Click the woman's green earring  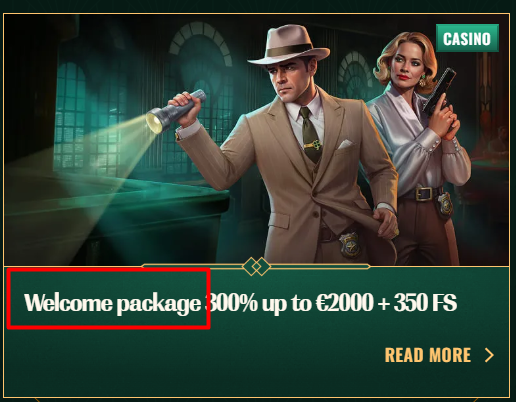(x=424, y=81)
